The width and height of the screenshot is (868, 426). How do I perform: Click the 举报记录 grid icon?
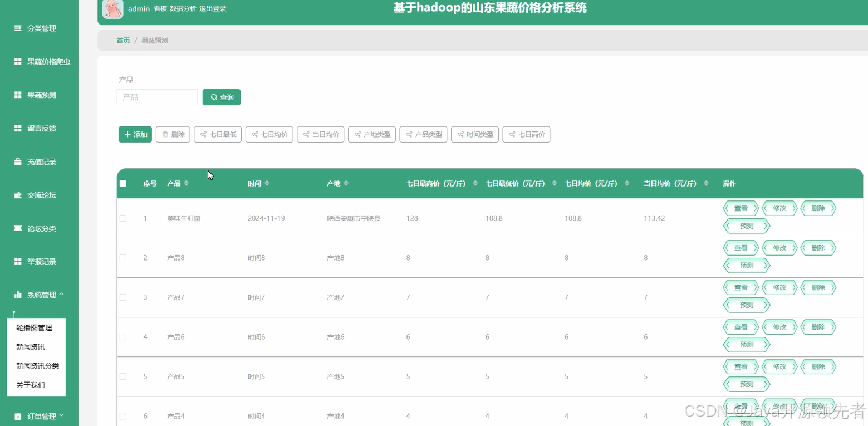(x=18, y=261)
